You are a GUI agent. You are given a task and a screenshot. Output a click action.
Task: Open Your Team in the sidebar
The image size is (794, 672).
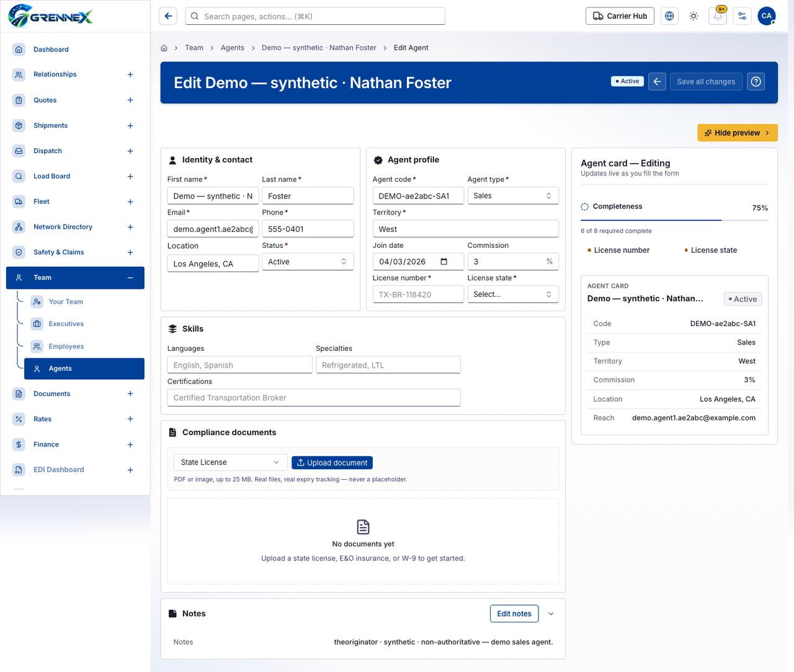pos(84,302)
